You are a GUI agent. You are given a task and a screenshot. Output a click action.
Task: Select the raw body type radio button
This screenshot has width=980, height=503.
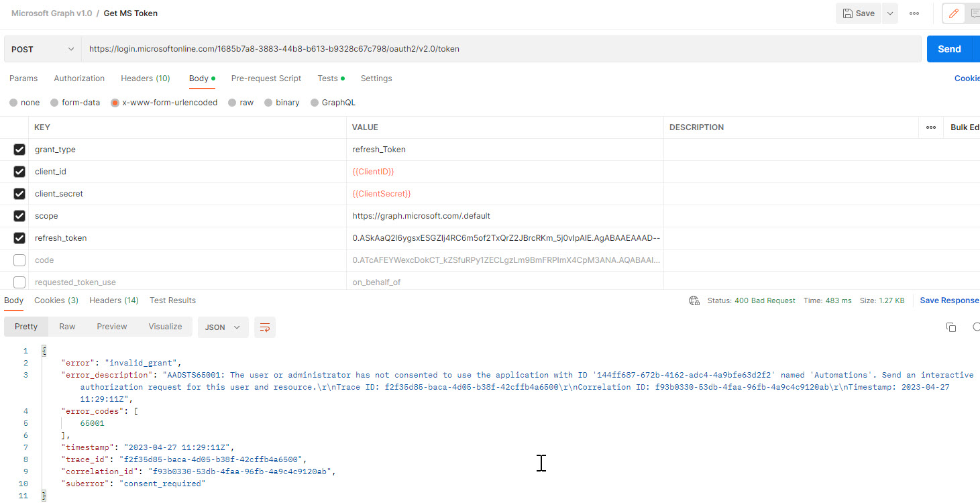(x=232, y=103)
